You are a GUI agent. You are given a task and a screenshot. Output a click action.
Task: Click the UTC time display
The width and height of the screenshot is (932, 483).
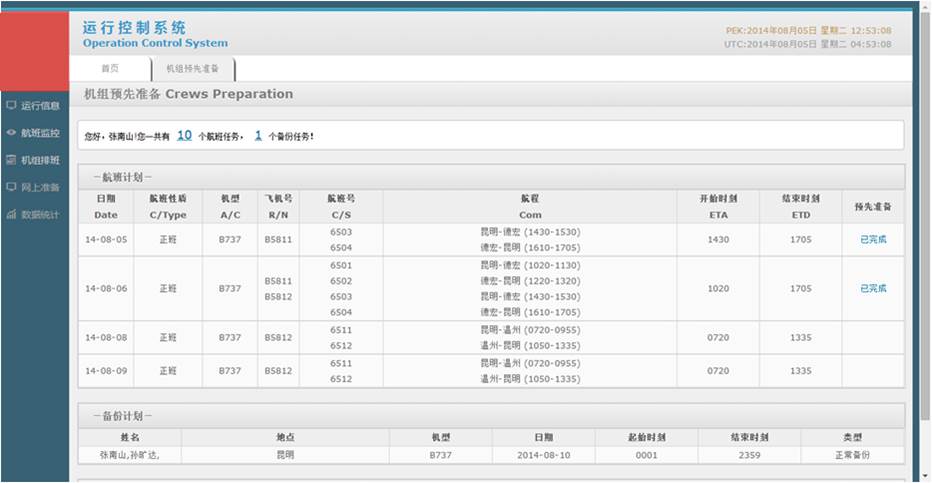point(808,44)
